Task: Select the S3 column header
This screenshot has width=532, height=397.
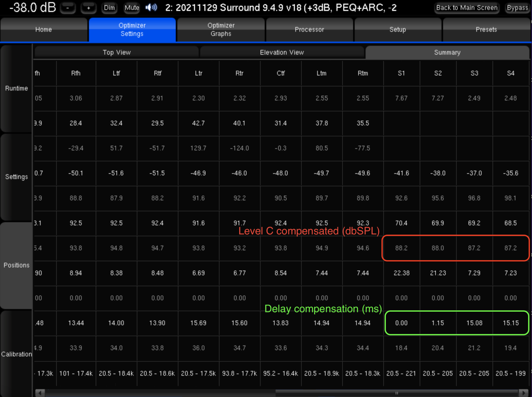Action: point(474,73)
